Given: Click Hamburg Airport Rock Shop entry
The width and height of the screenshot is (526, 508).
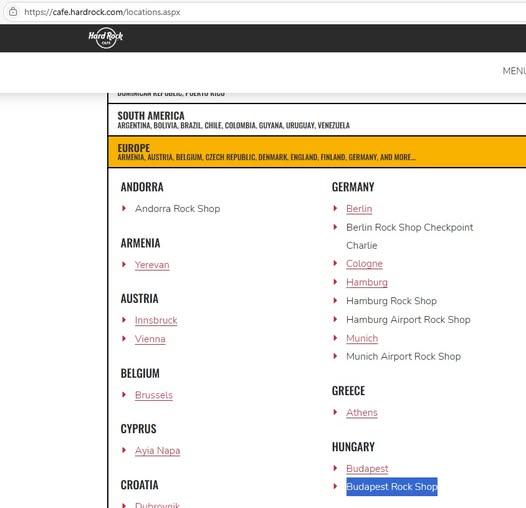Looking at the screenshot, I should pos(408,319).
